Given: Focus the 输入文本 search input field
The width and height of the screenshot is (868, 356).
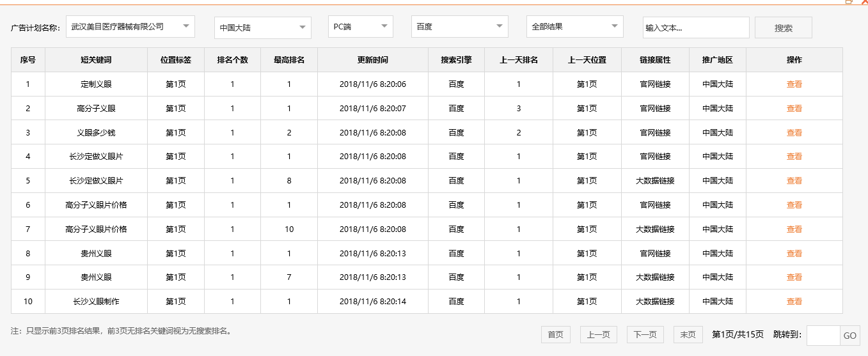Looking at the screenshot, I should tap(696, 27).
